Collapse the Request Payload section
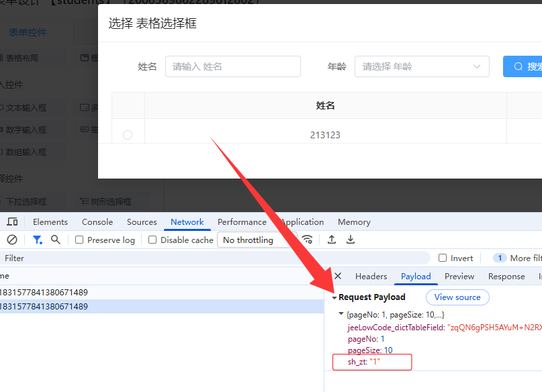Screen dimensions: 542x392 click(x=334, y=297)
